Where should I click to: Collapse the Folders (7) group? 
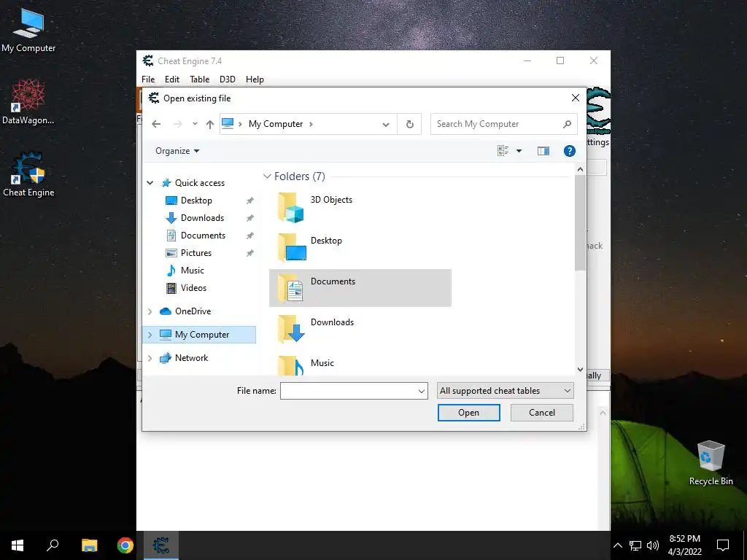coord(267,176)
